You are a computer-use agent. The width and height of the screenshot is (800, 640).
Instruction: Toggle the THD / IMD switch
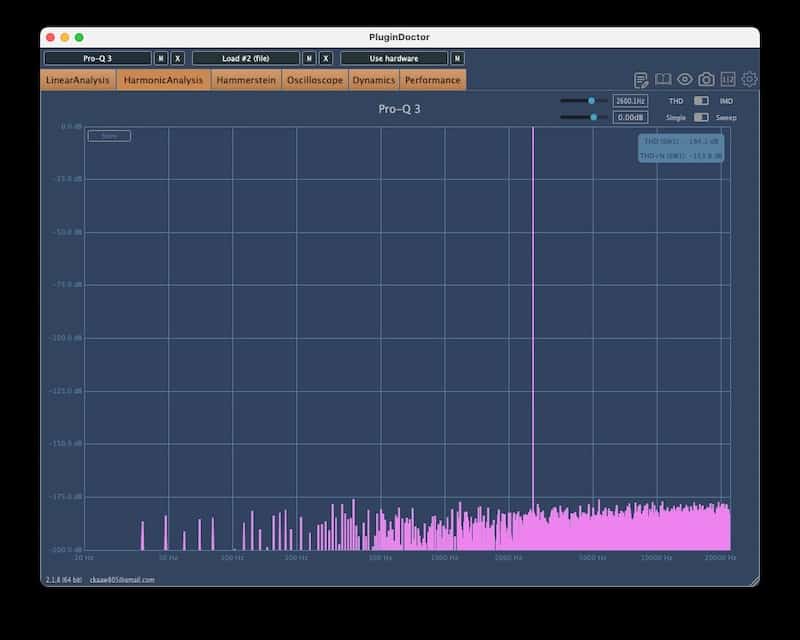pyautogui.click(x=701, y=101)
